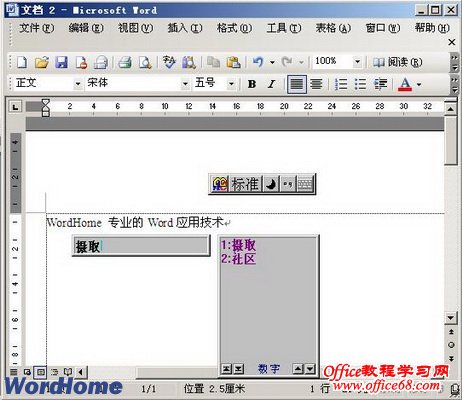Jump to previous page with double up arrows
The height and width of the screenshot is (400, 462).
click(x=451, y=332)
